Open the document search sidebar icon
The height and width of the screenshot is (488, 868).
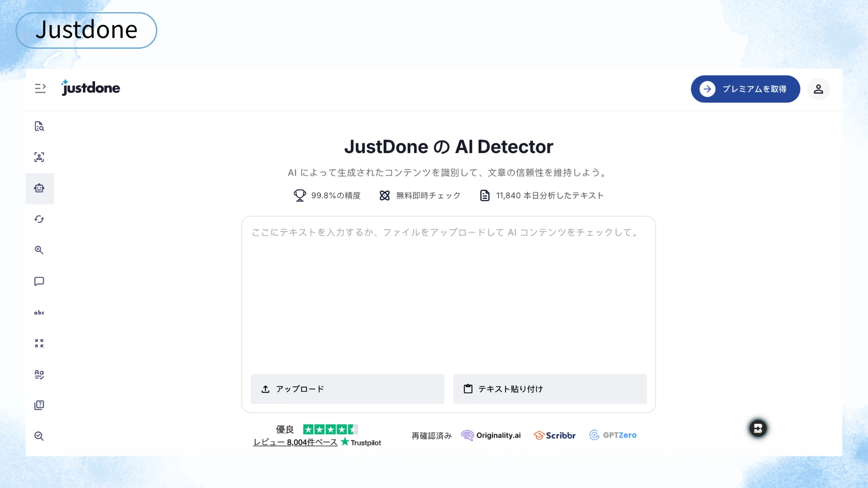[x=39, y=126]
